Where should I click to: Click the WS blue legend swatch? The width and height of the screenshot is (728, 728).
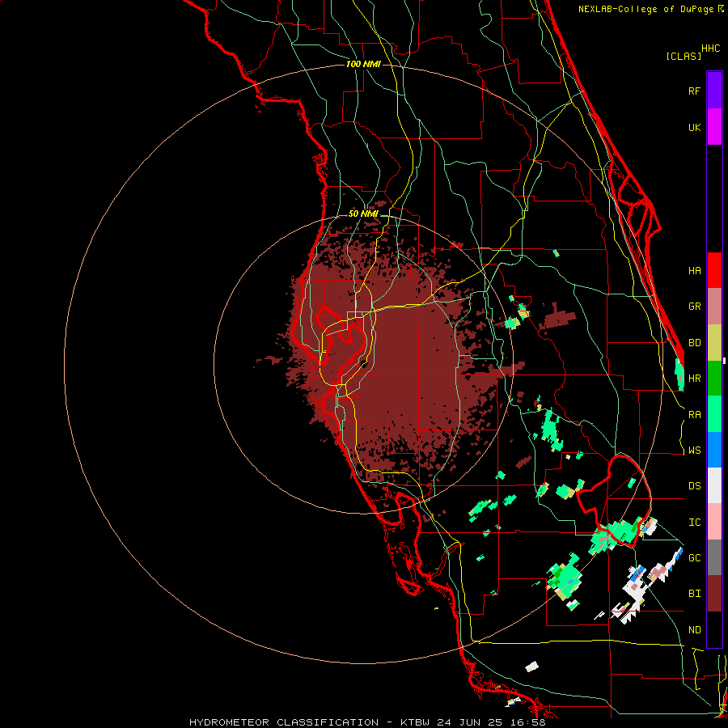coord(714,450)
